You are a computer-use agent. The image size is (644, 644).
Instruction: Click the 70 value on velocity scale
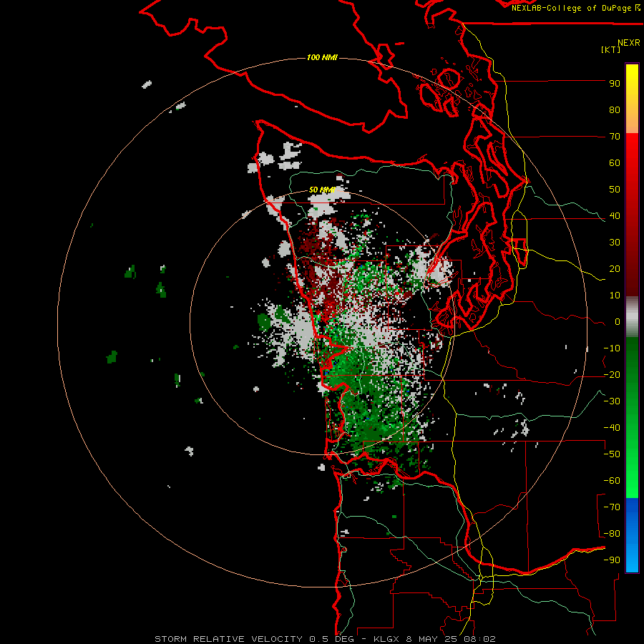pyautogui.click(x=615, y=137)
